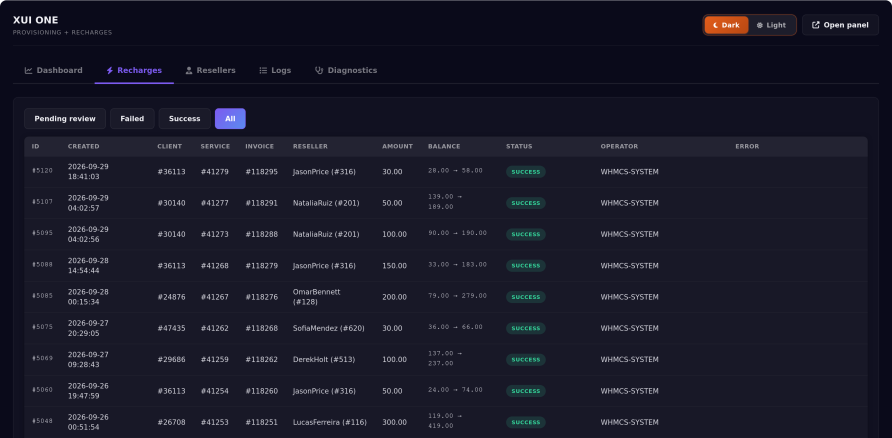Click the SUCCESS badge in row #5085
The width and height of the screenshot is (892, 438).
526,297
